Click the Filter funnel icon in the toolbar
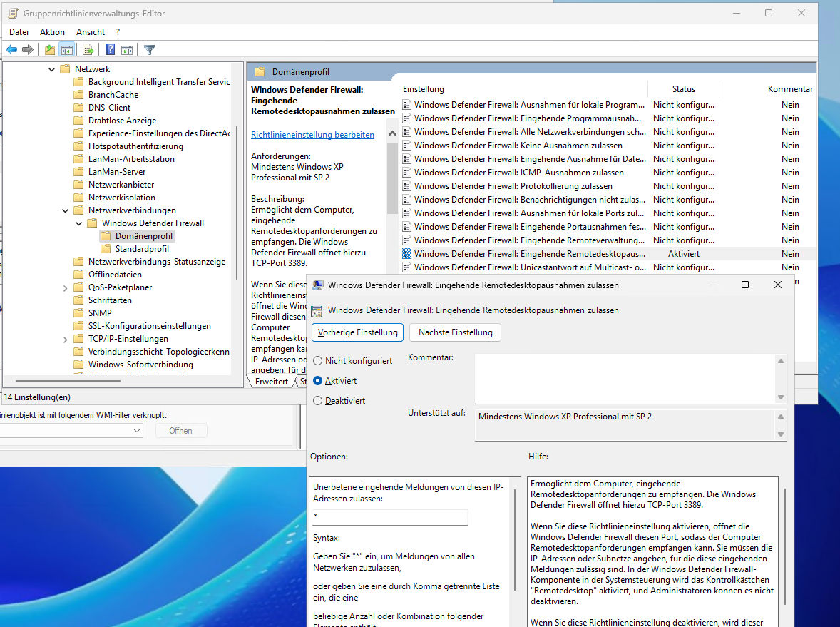Image resolution: width=840 pixels, height=627 pixels. tap(149, 50)
